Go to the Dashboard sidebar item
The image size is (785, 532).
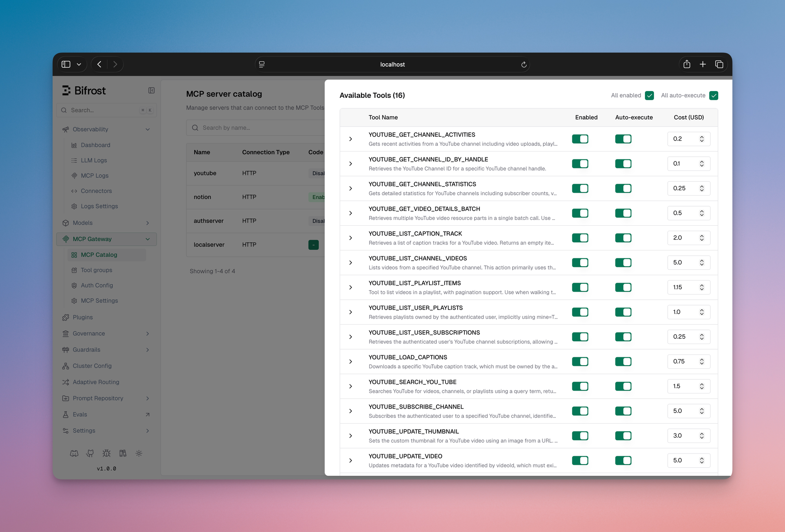click(x=95, y=145)
